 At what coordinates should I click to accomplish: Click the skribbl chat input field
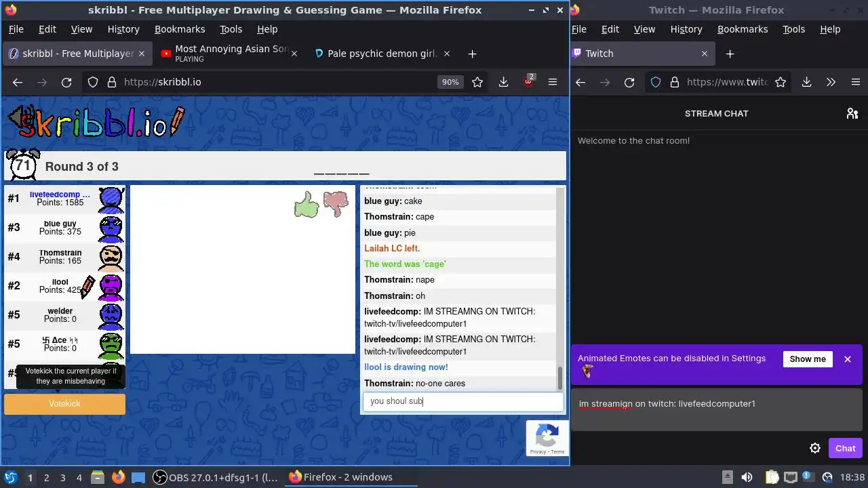coord(463,401)
